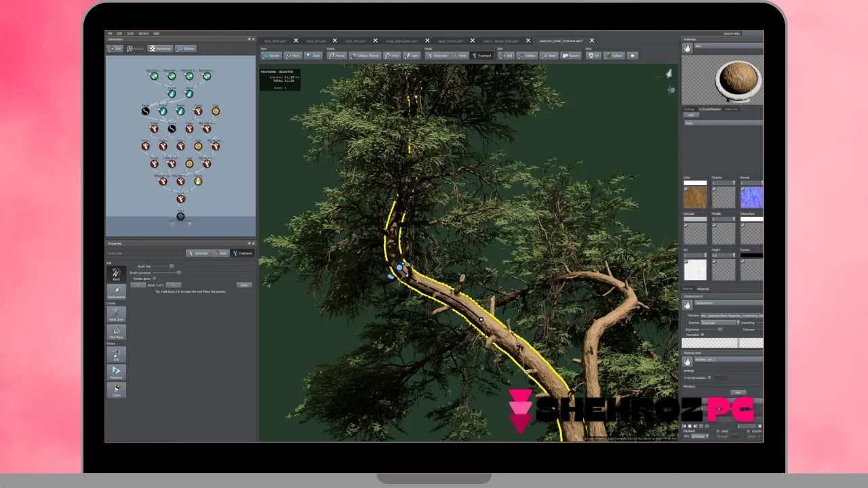Click Add button in Cutouts/Meshes section
The width and height of the screenshot is (868, 488).
pos(691,115)
